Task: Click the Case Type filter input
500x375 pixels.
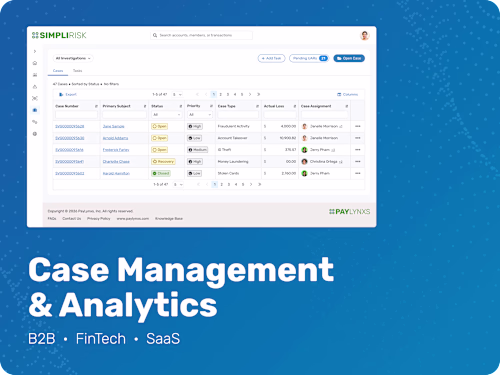Action: click(x=238, y=115)
